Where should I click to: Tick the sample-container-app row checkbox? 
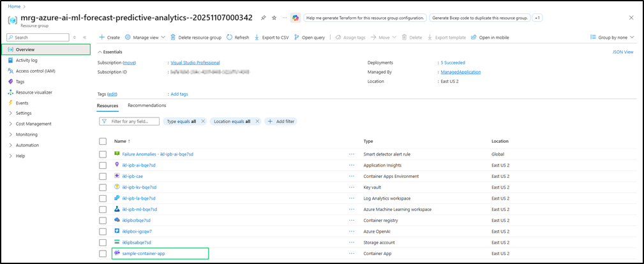pyautogui.click(x=103, y=254)
